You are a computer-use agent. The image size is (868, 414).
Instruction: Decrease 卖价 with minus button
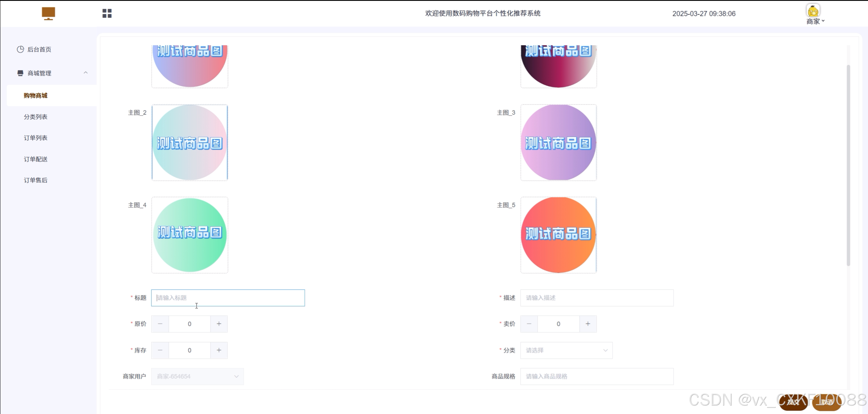coord(529,324)
